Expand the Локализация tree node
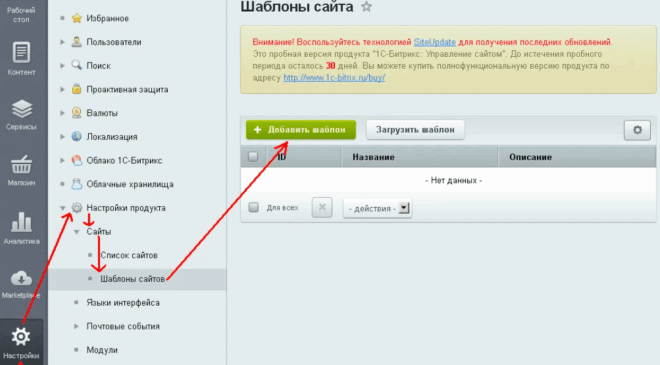660x365 pixels. (62, 136)
